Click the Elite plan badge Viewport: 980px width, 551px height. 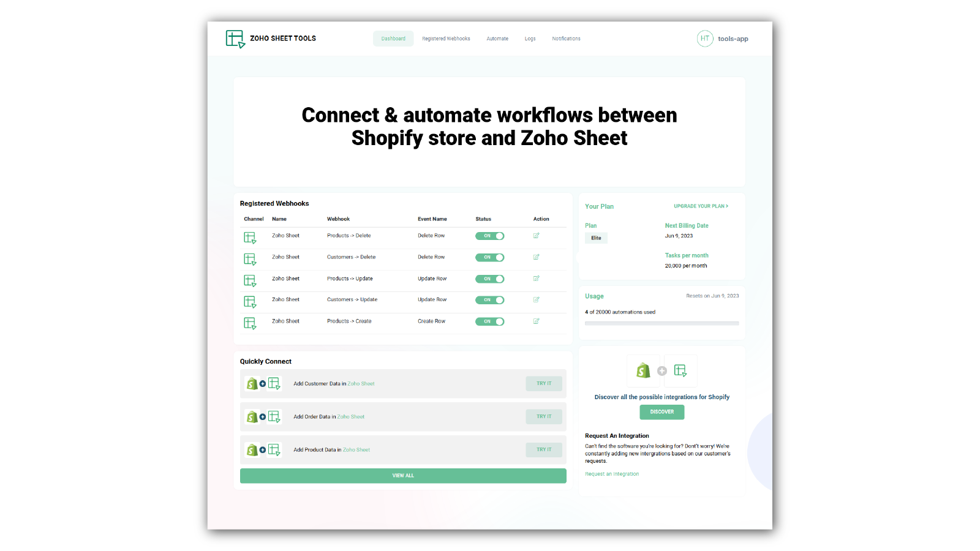(x=596, y=238)
